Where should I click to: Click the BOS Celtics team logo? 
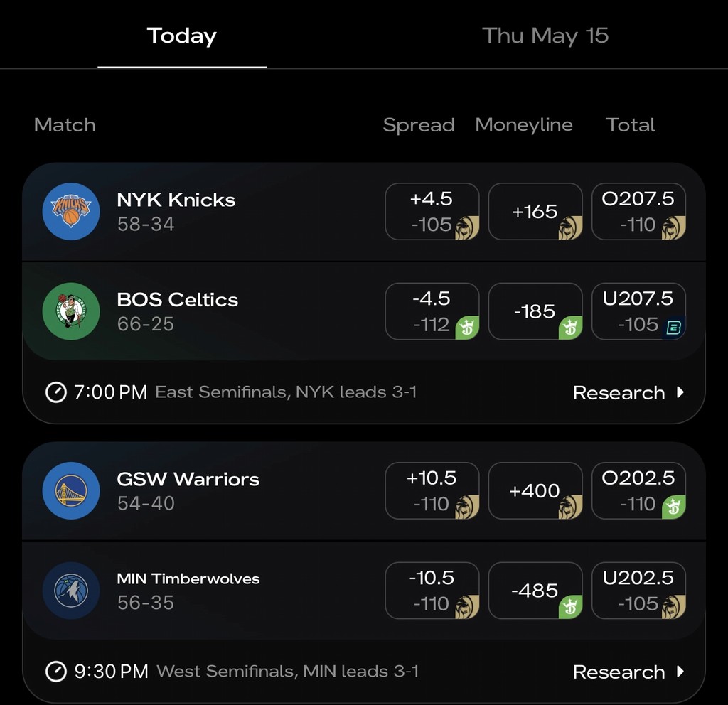[x=71, y=311]
